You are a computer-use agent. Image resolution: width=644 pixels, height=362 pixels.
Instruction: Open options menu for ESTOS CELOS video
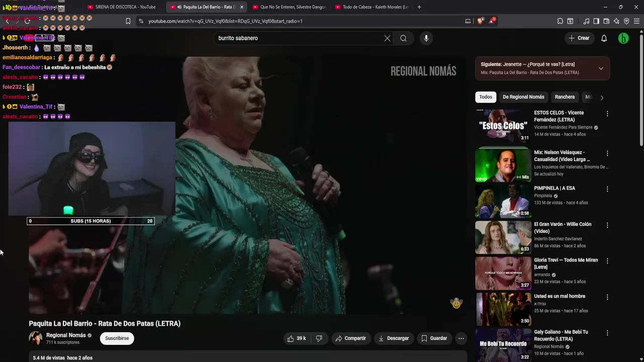tap(607, 114)
